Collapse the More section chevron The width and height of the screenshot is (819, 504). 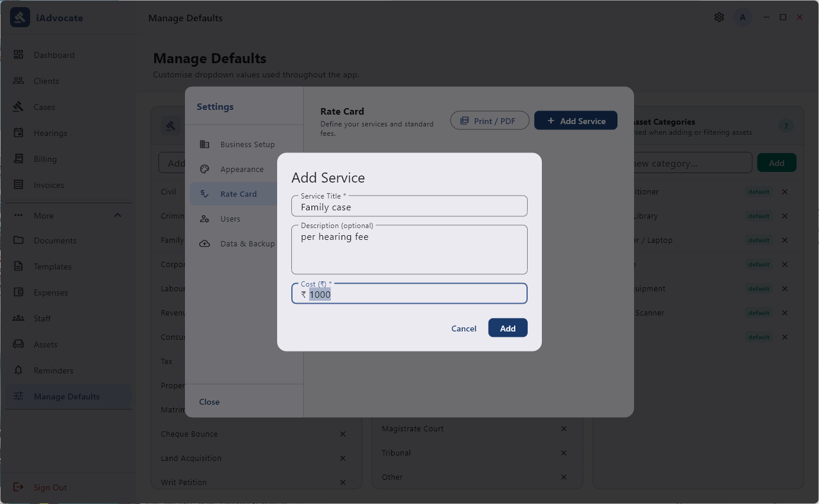click(118, 215)
